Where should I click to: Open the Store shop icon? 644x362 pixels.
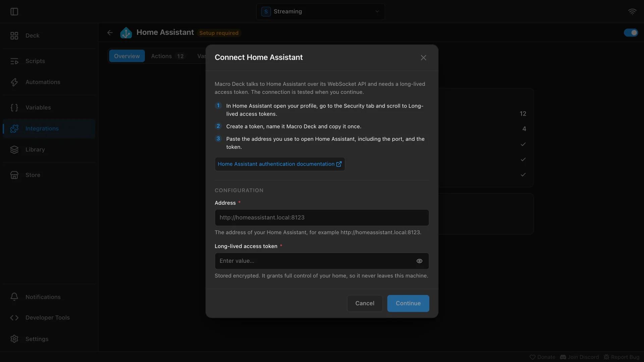tap(14, 175)
